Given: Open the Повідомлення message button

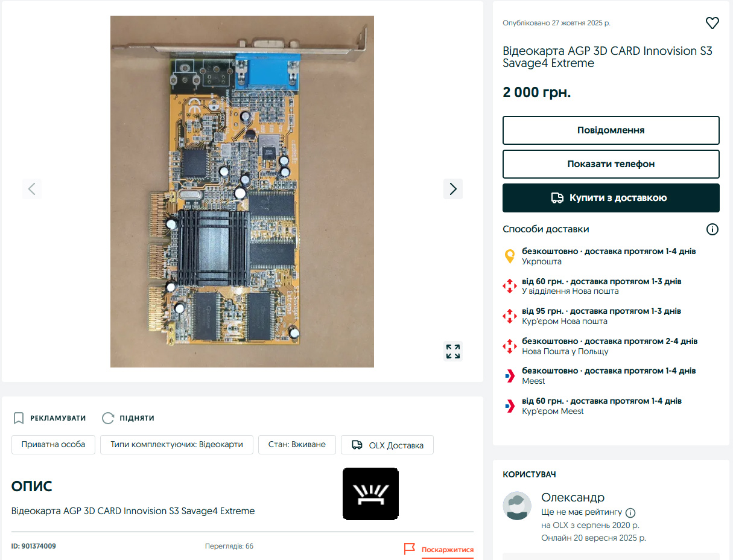Looking at the screenshot, I should point(611,130).
